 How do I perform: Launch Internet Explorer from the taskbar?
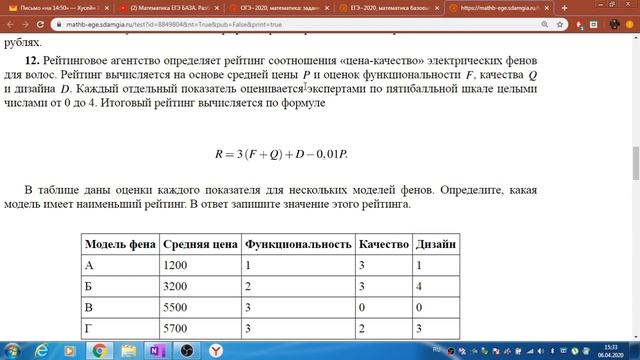42,351
